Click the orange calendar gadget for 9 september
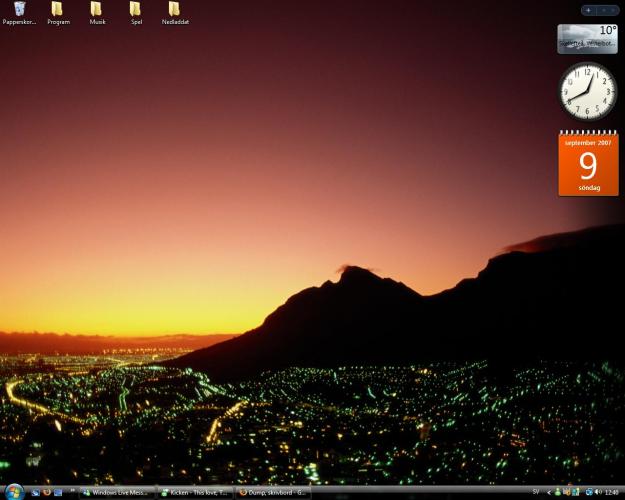Viewport: 625px width, 500px height. coord(588,164)
